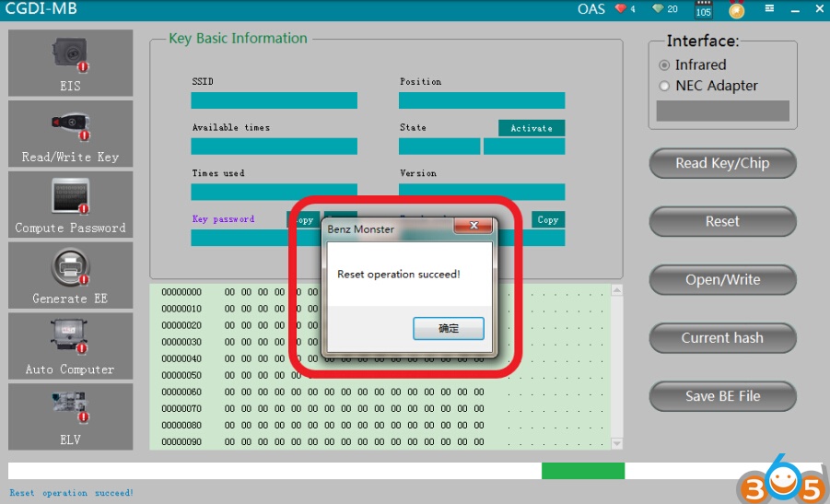
Task: Open the title bar menu icon
Action: tap(769, 8)
